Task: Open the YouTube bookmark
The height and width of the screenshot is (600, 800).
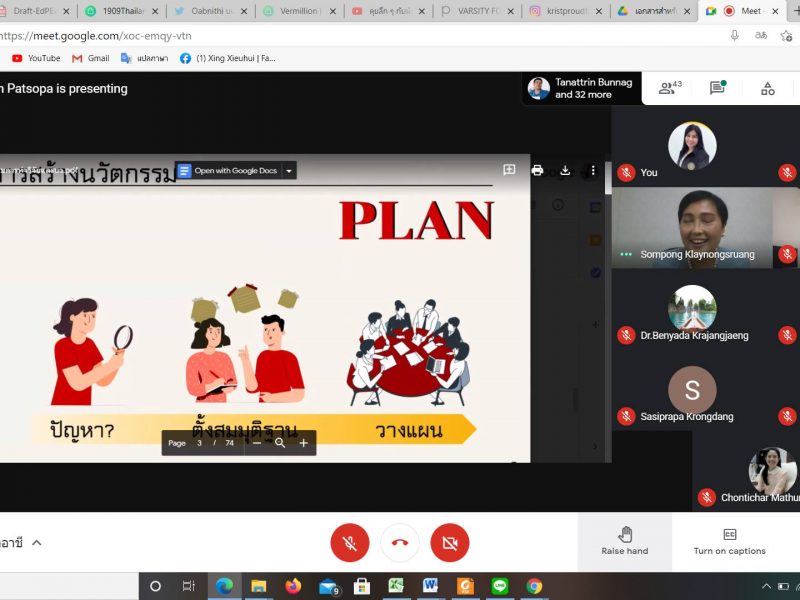Action: coord(36,58)
